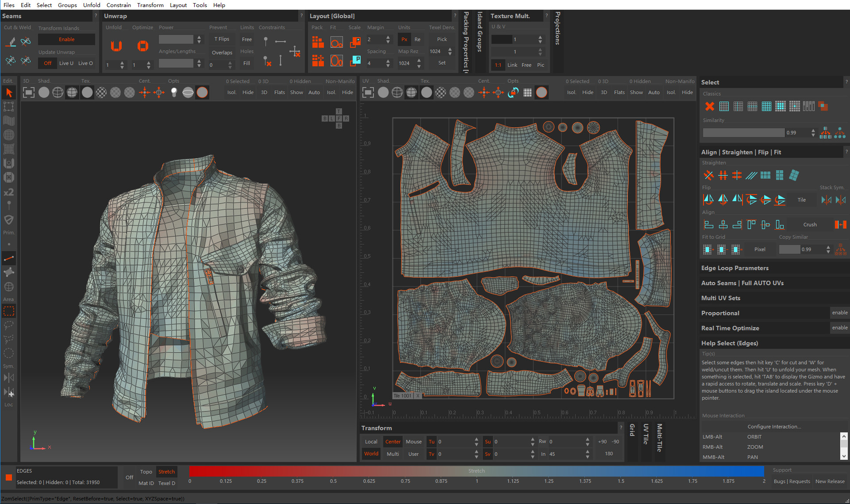Viewport: 850px width, 504px height.
Task: Open the New Release link in Support
Action: [830, 481]
